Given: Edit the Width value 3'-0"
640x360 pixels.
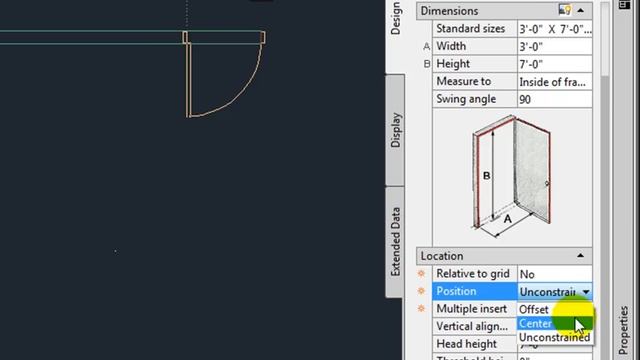Looking at the screenshot, I should (555, 47).
